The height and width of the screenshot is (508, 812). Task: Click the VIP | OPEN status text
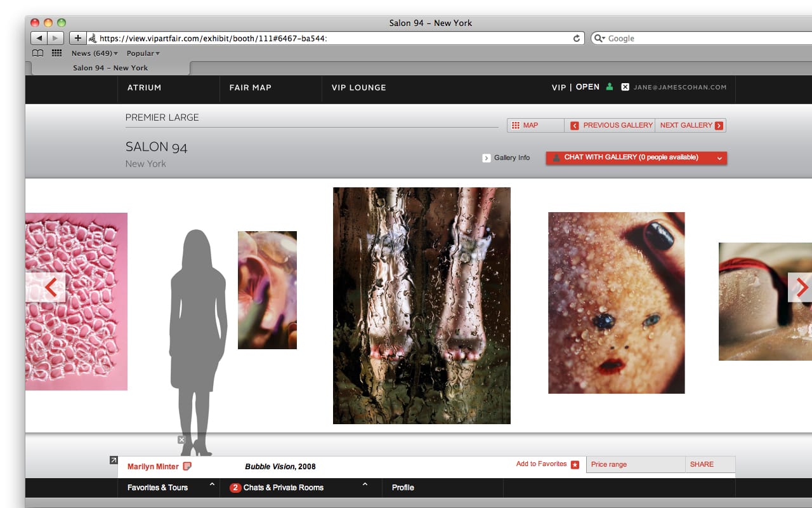(x=575, y=88)
